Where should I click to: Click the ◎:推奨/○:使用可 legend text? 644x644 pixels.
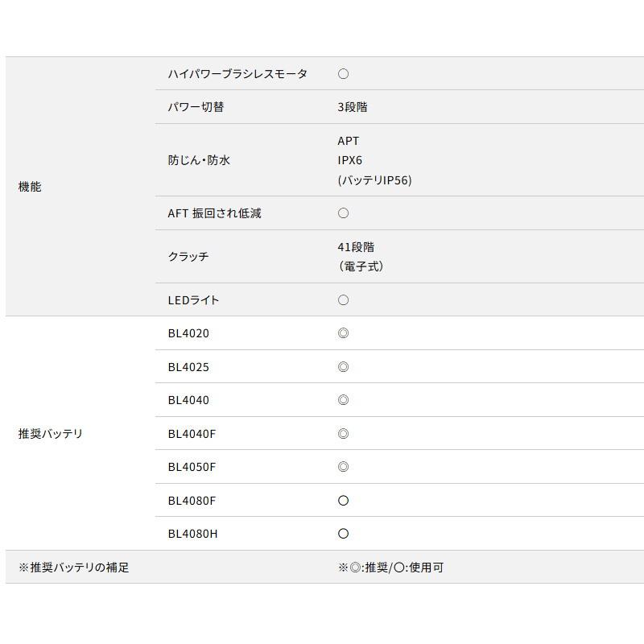point(390,568)
